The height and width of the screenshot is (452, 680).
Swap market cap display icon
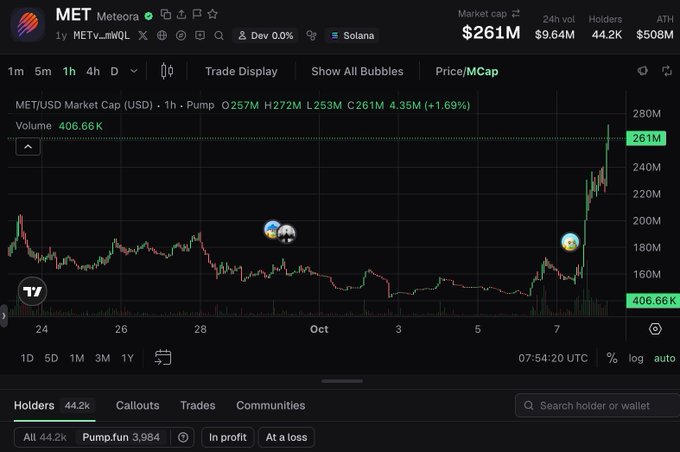click(516, 13)
